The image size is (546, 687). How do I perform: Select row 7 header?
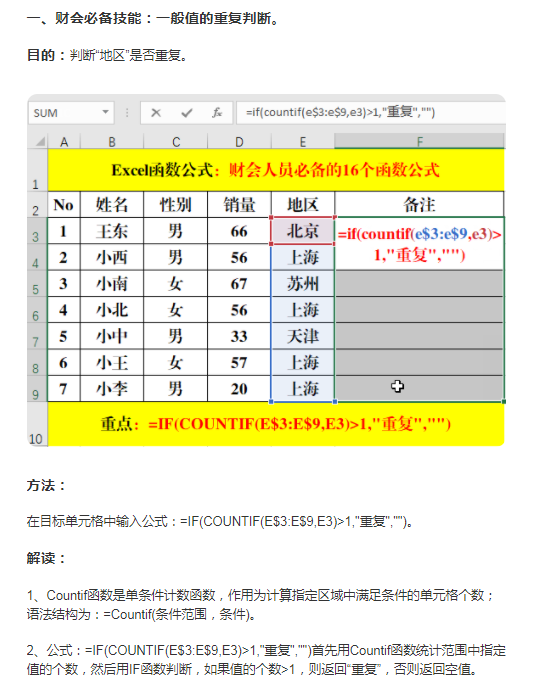37,336
